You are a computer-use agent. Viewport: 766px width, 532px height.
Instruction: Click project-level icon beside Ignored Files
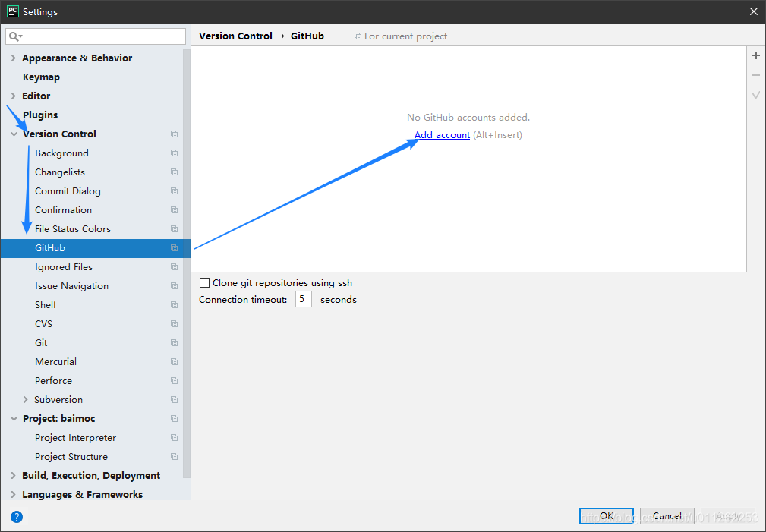coord(174,266)
